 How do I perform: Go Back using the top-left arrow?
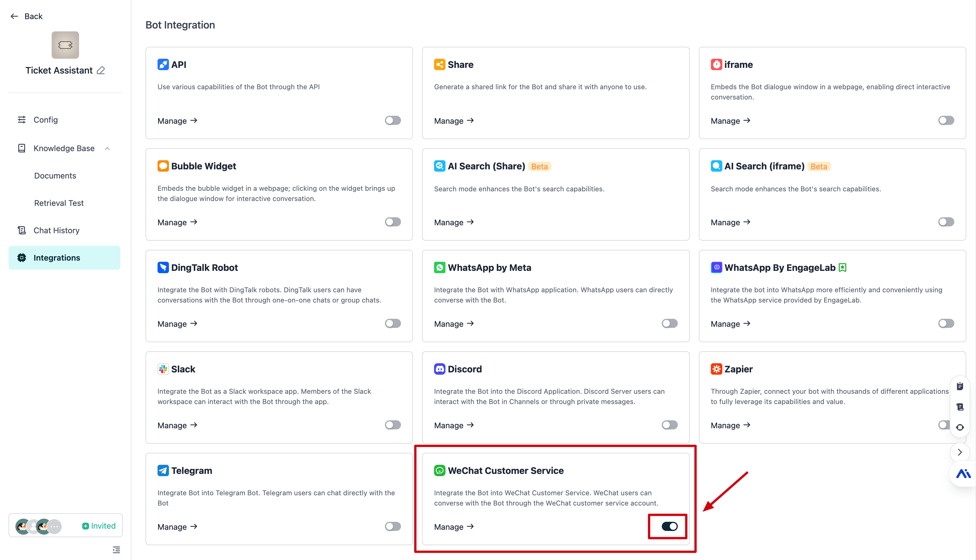click(26, 16)
